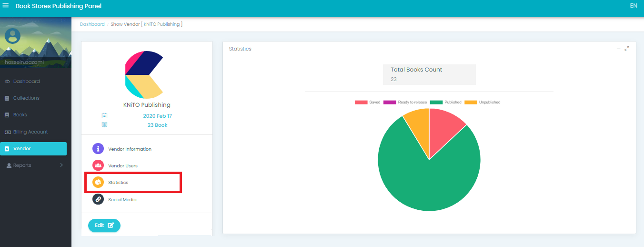
Task: Collapse the Statistics panel with minus icon
Action: click(x=618, y=49)
